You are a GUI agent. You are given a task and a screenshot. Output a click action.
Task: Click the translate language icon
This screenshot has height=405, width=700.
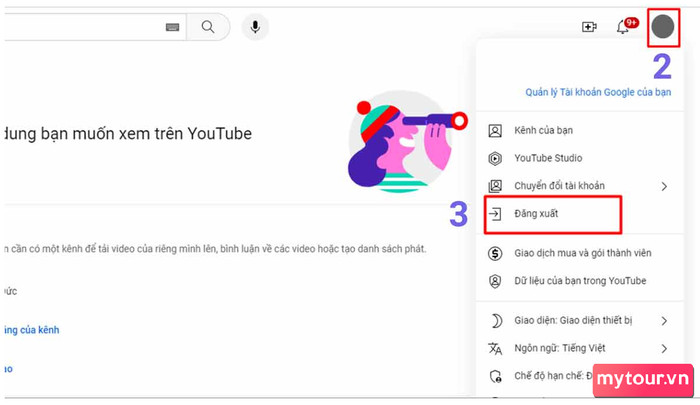pyautogui.click(x=495, y=348)
